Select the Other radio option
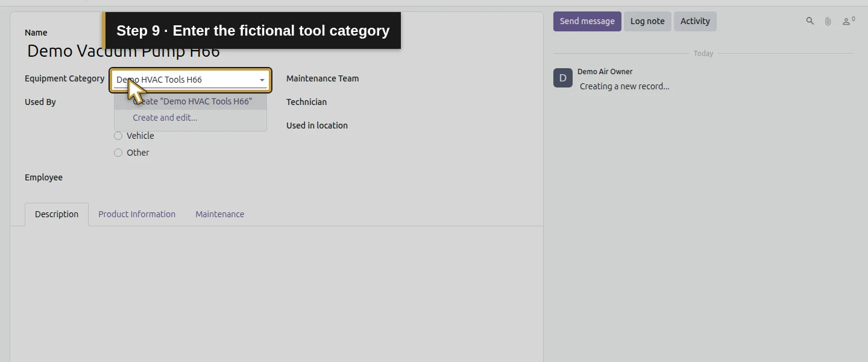868x362 pixels. (x=118, y=153)
